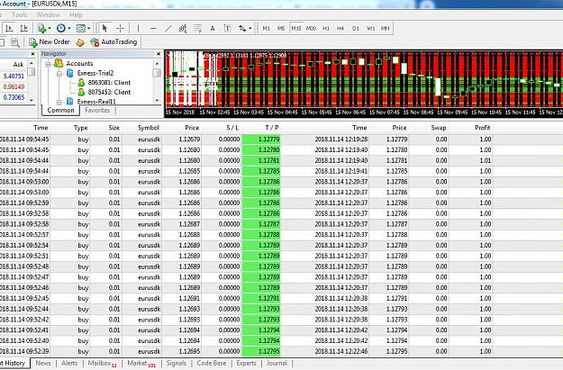563x370 pixels.
Task: Open the Mailbox tab
Action: pyautogui.click(x=102, y=363)
